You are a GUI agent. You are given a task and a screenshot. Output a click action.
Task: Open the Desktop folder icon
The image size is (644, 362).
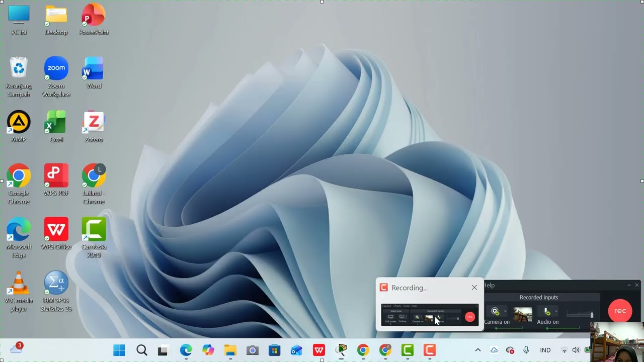point(56,20)
